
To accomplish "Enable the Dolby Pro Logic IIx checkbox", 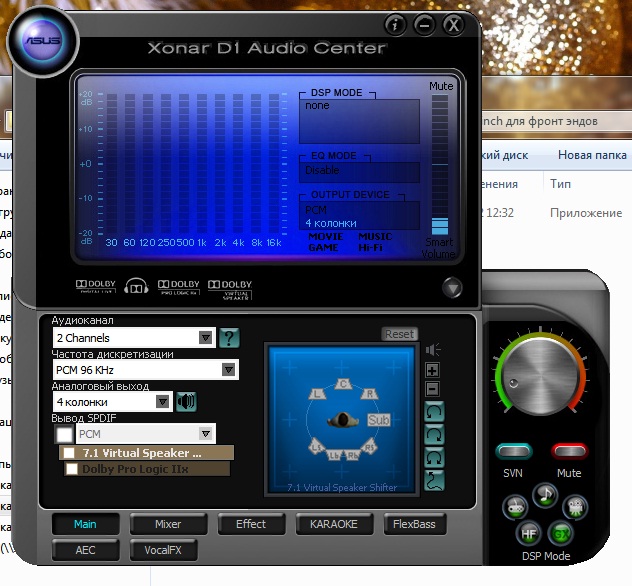I will click(72, 469).
